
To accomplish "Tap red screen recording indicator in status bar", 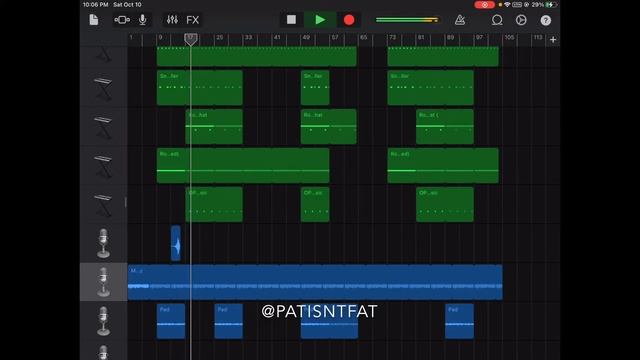I will (x=484, y=5).
